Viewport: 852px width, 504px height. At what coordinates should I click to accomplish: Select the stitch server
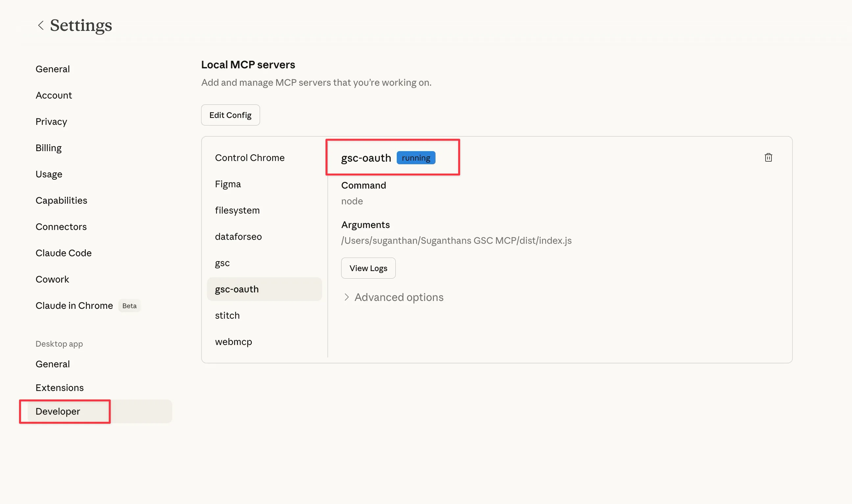click(227, 315)
